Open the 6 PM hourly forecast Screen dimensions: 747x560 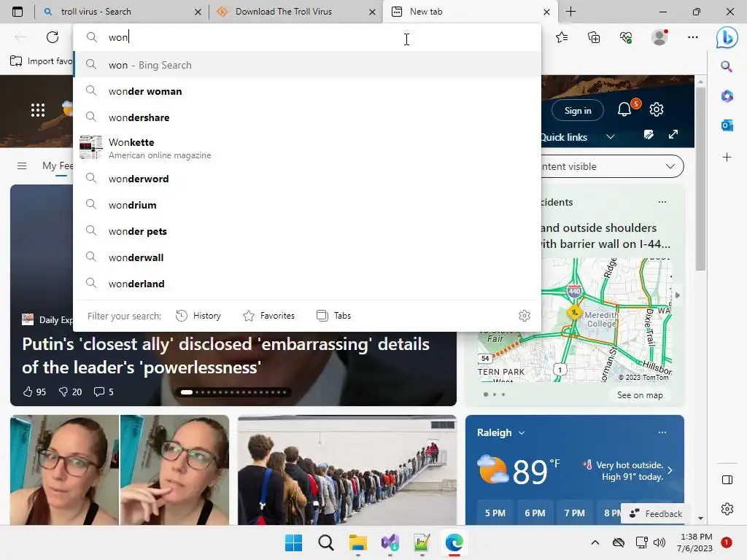535,513
